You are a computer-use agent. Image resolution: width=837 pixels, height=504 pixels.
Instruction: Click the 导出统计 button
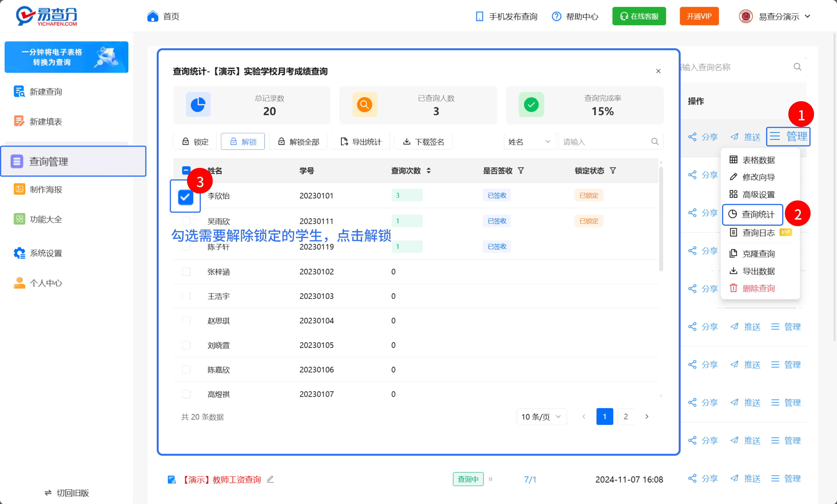click(361, 142)
